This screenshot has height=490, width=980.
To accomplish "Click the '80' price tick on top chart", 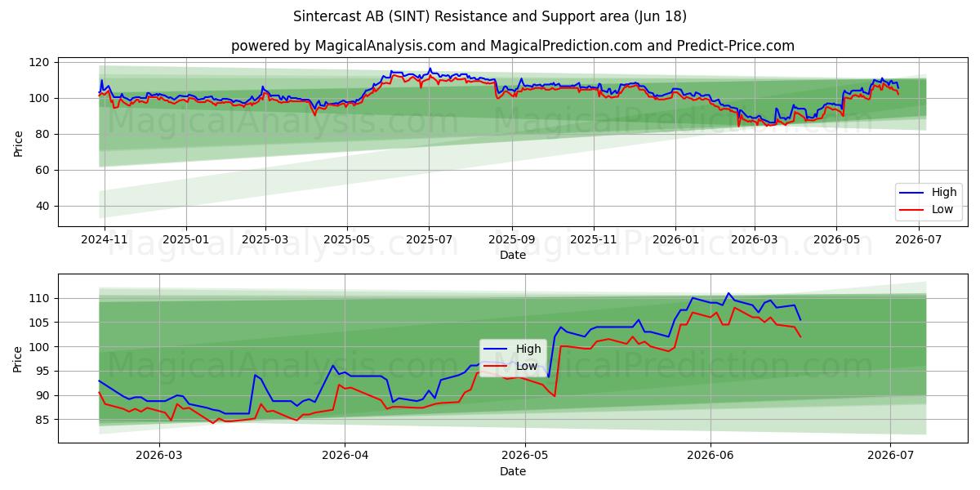I will click(44, 134).
